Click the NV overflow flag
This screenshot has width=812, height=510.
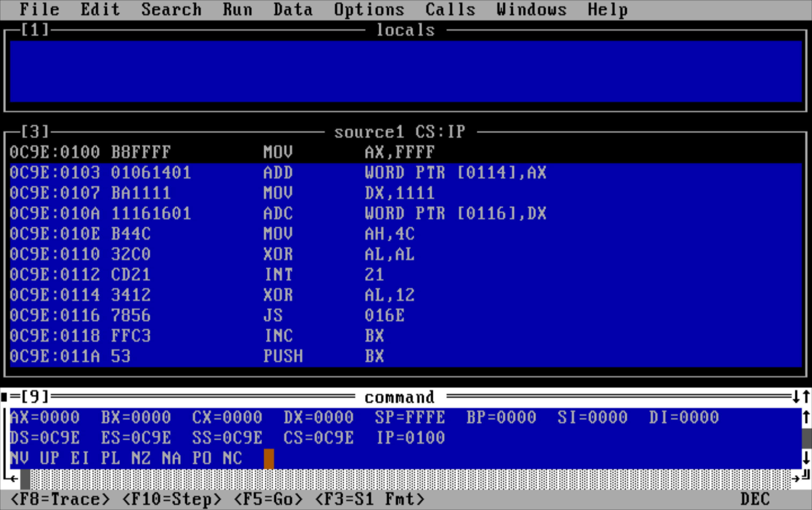(20, 458)
